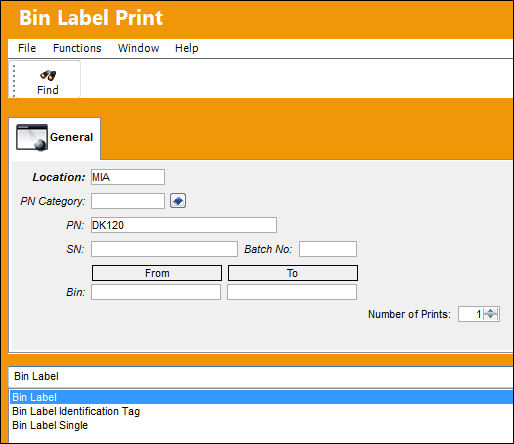Viewport: 514px width, 444px height.
Task: Click the Bin From input field
Action: [x=156, y=292]
